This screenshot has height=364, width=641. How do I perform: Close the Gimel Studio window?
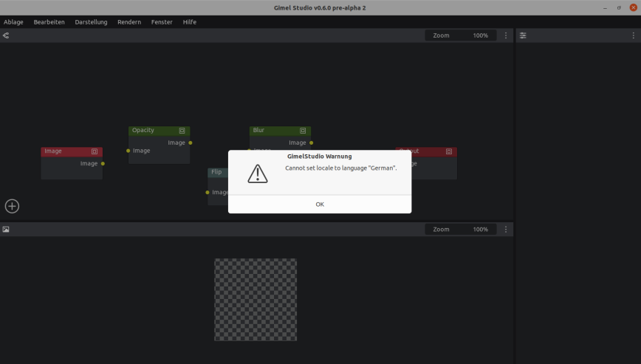pyautogui.click(x=633, y=8)
